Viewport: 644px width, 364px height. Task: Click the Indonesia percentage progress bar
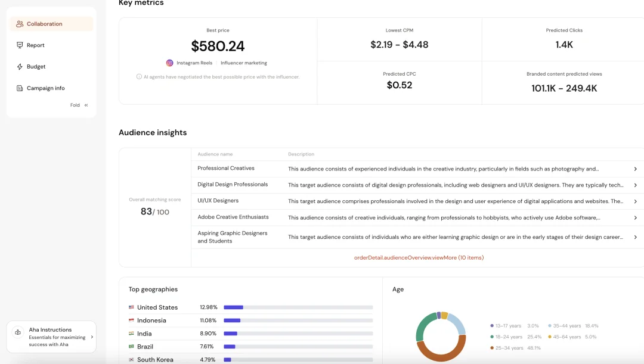(x=298, y=321)
